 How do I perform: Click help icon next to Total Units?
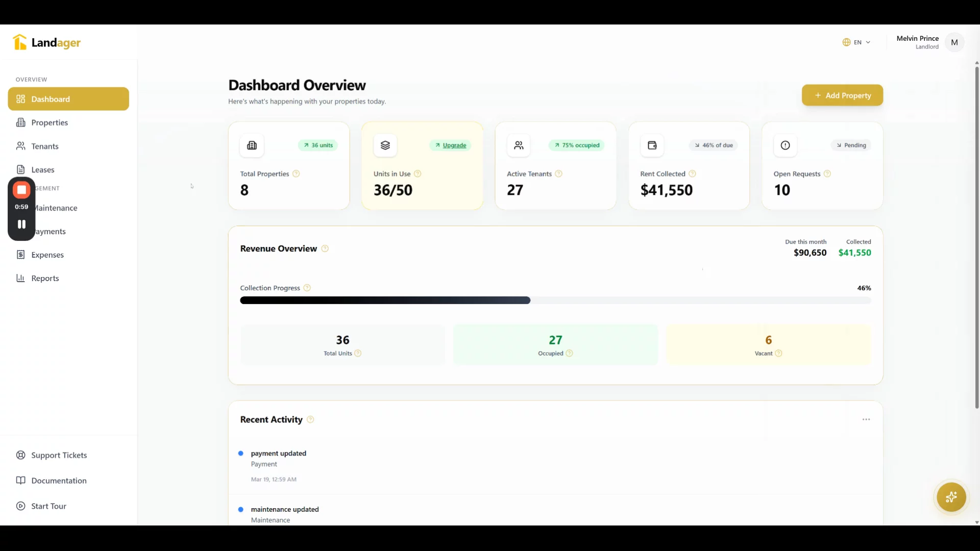point(358,354)
